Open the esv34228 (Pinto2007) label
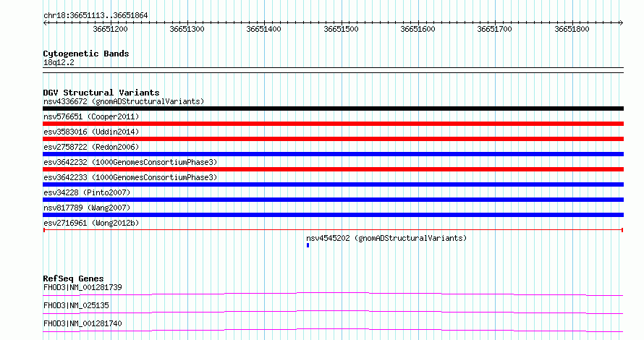This screenshot has height=340, width=644. [87, 192]
